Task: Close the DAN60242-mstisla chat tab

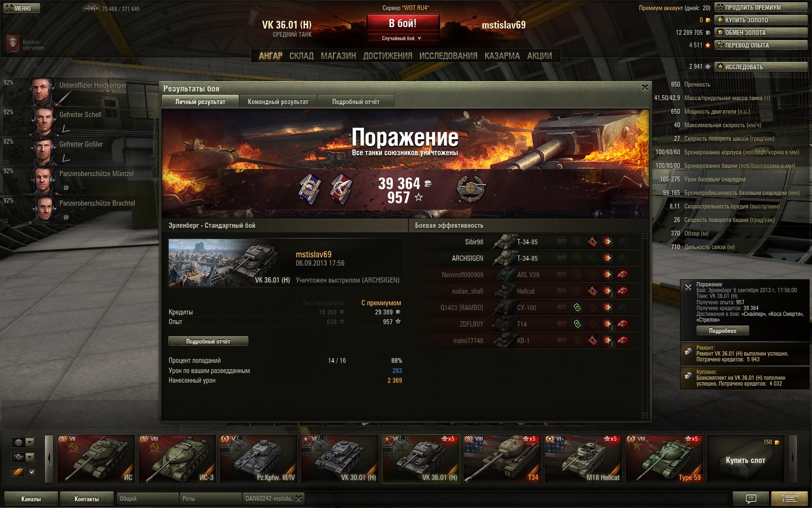Action: (299, 498)
